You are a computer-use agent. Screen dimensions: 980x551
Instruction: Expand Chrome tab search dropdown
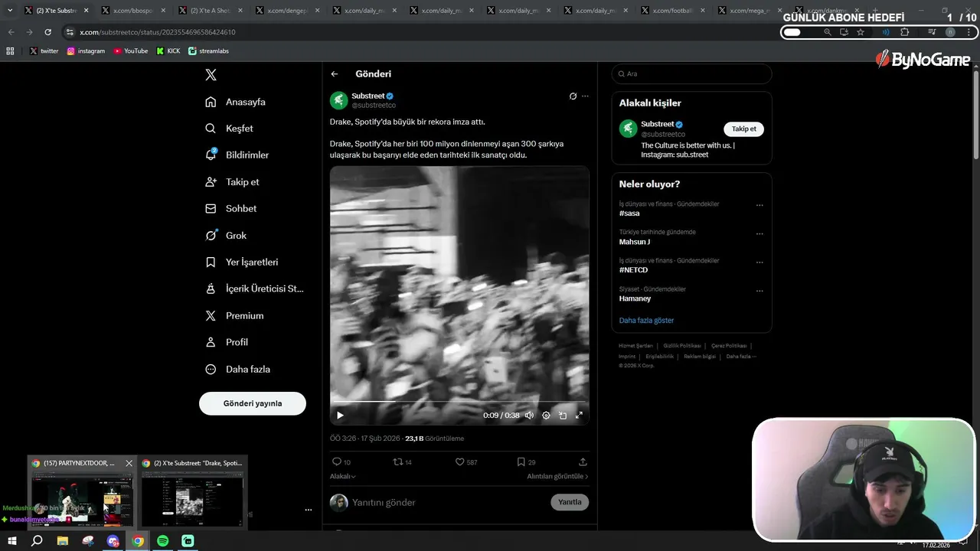9,11
